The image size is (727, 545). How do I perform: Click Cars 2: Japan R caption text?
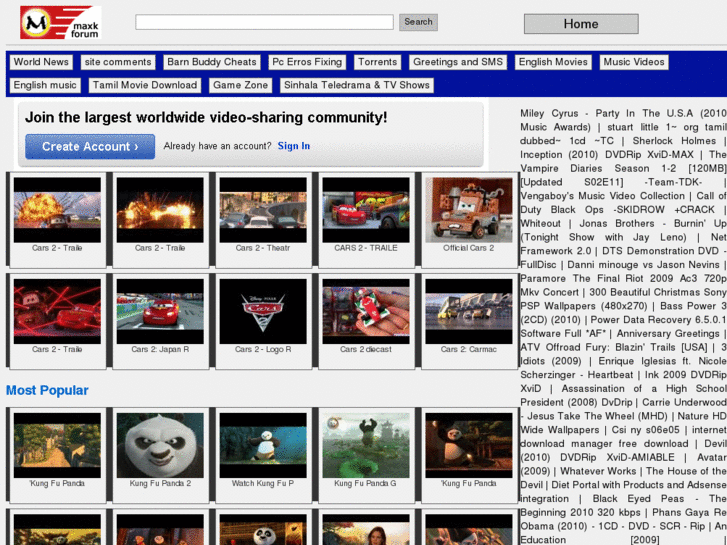[x=160, y=349]
